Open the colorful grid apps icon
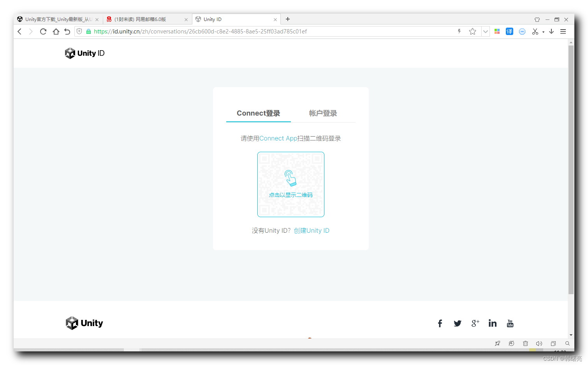 click(x=497, y=32)
